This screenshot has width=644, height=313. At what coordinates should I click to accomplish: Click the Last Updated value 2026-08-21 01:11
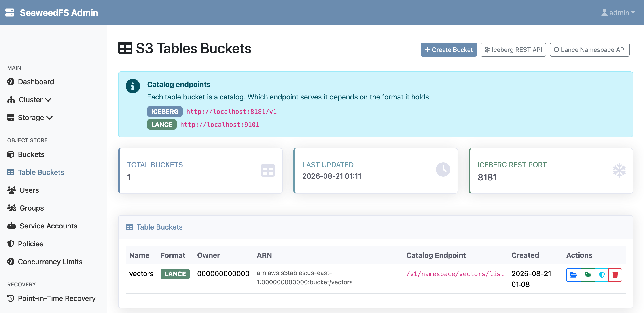[x=332, y=176]
